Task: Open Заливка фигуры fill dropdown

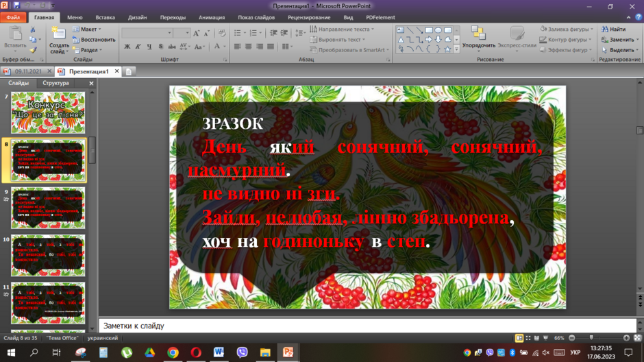Action: pyautogui.click(x=567, y=29)
